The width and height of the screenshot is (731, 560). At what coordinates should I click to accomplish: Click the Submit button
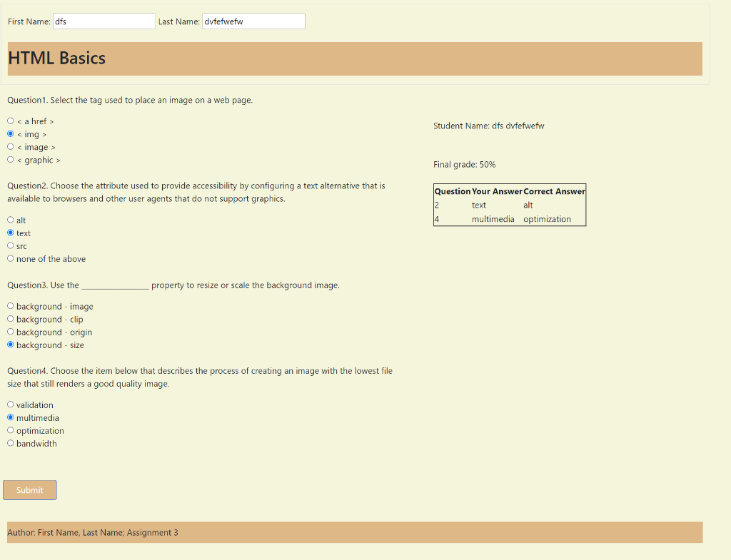click(29, 490)
